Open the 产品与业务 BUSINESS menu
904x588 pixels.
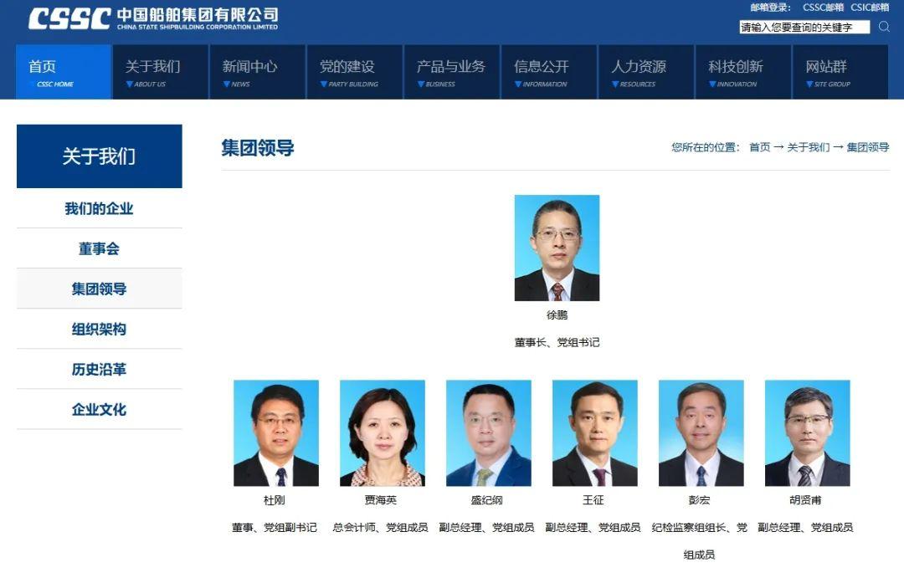tap(451, 72)
